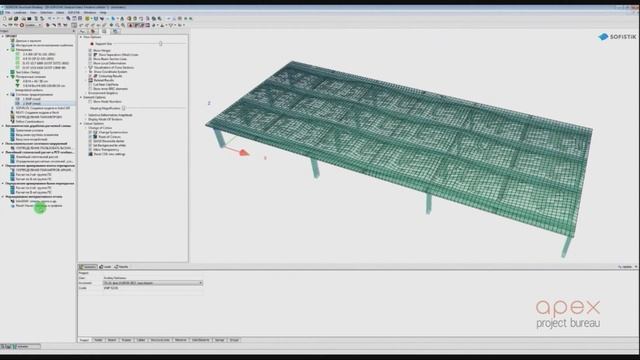Toggle the Show Hinges checkbox
640x360 pixels.
click(90, 50)
